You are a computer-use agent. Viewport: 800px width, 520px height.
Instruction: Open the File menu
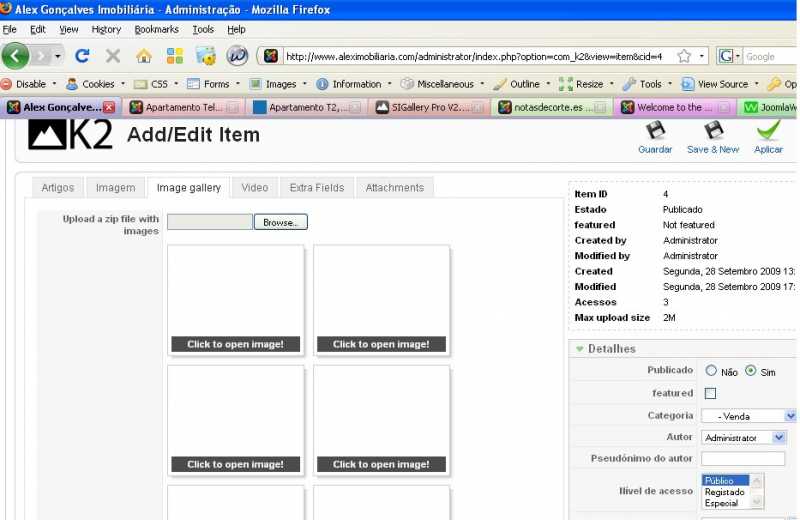(10, 30)
